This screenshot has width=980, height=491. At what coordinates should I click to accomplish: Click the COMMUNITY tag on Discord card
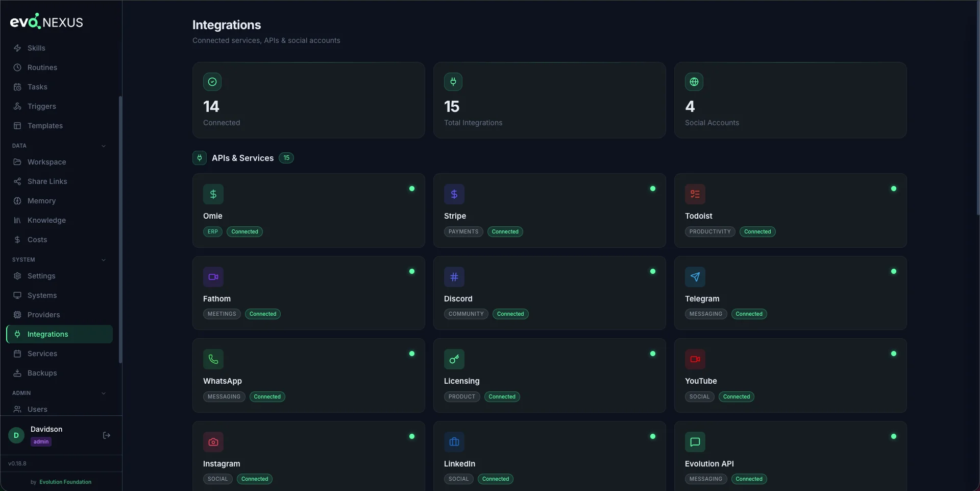coord(466,314)
